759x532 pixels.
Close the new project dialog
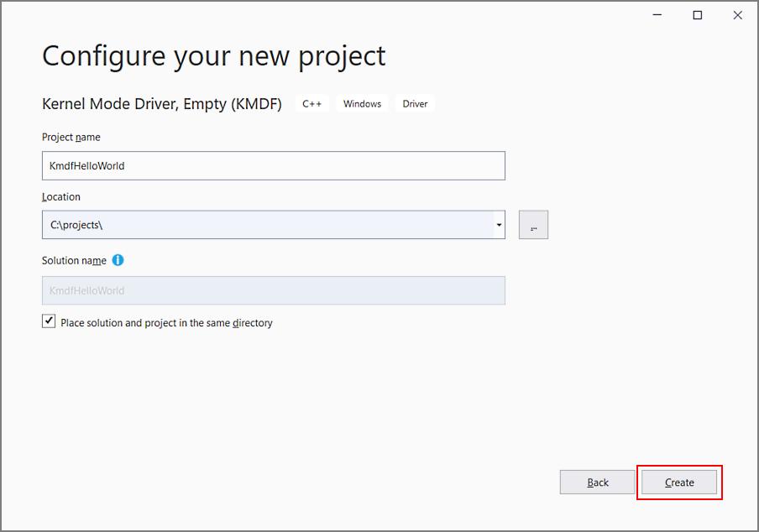pos(737,15)
